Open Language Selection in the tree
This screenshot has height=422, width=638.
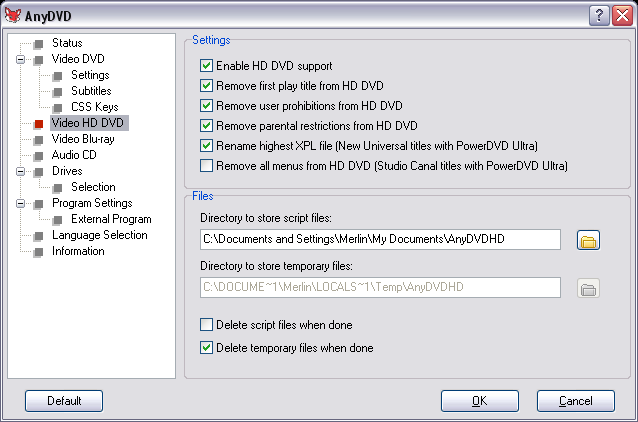pyautogui.click(x=99, y=235)
